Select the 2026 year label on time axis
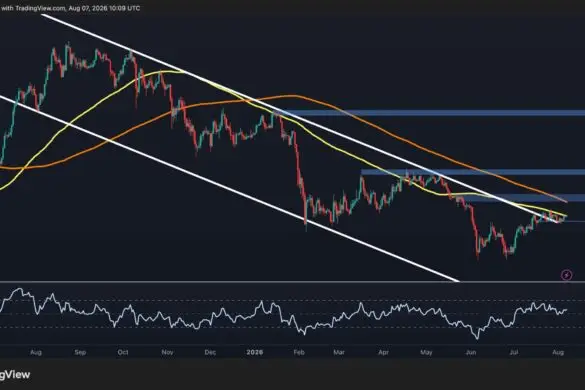The image size is (585, 390). pos(255,352)
